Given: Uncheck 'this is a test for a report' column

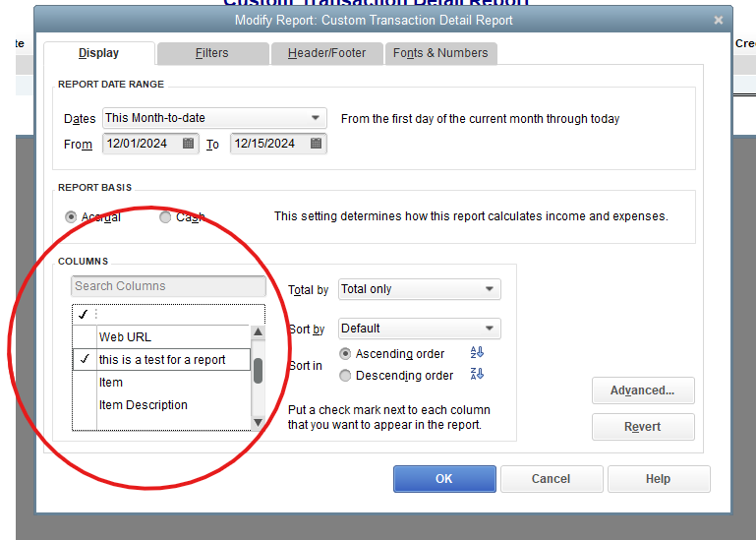Looking at the screenshot, I should (85, 360).
